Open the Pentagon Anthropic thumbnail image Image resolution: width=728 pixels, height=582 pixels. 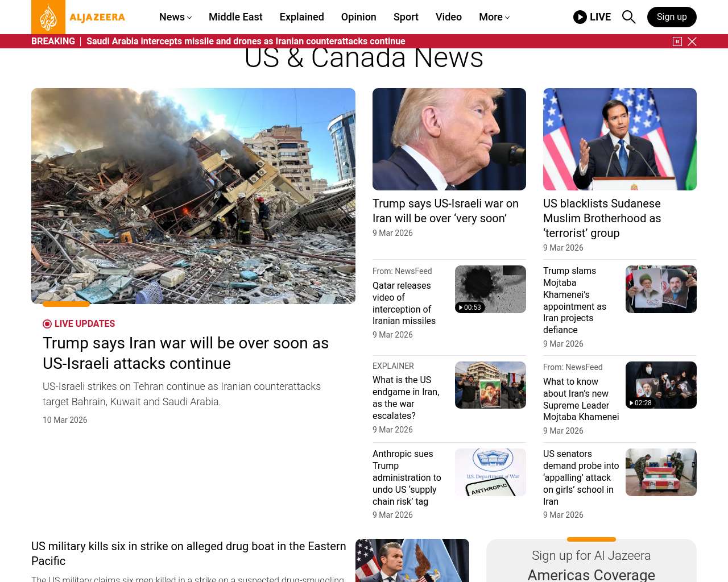[490, 472]
